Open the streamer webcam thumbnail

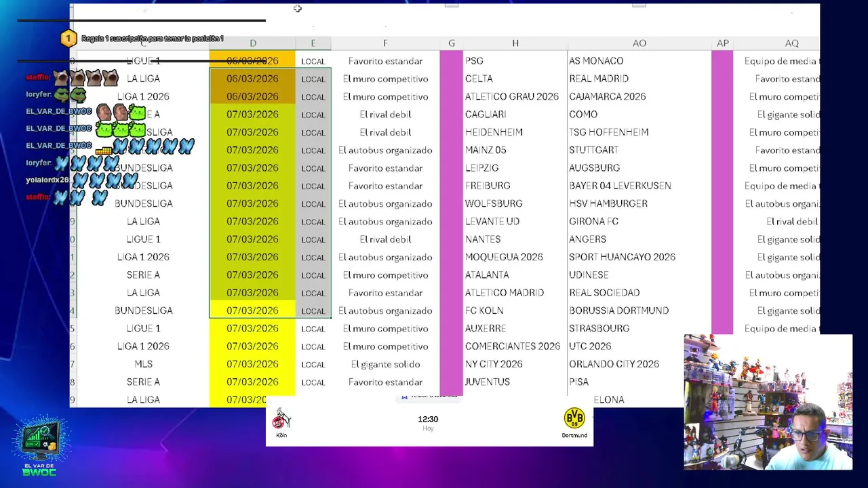768,402
